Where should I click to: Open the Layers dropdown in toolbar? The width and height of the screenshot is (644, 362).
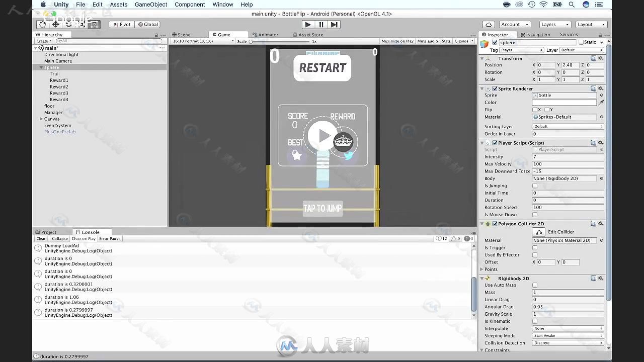click(x=554, y=24)
